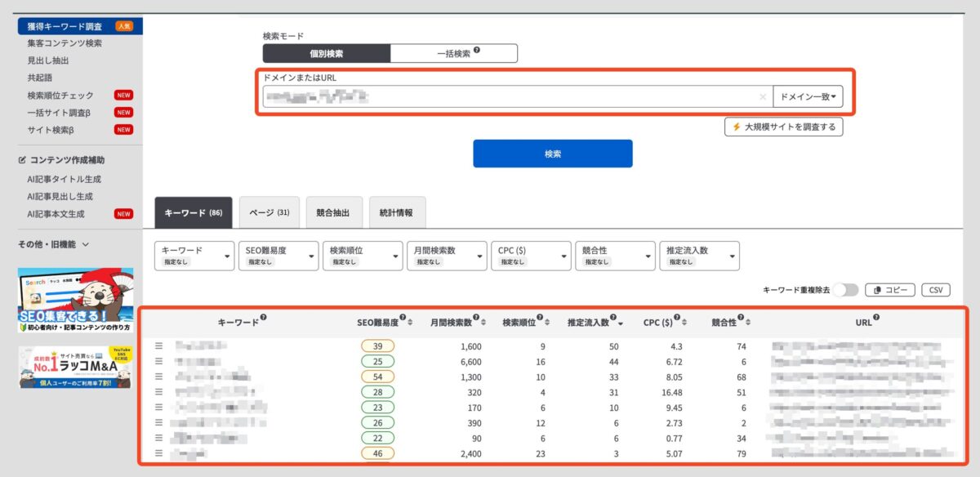Screen dimensions: 980x477
Task: Open the row menu icon for first keyword
Action: click(x=159, y=346)
